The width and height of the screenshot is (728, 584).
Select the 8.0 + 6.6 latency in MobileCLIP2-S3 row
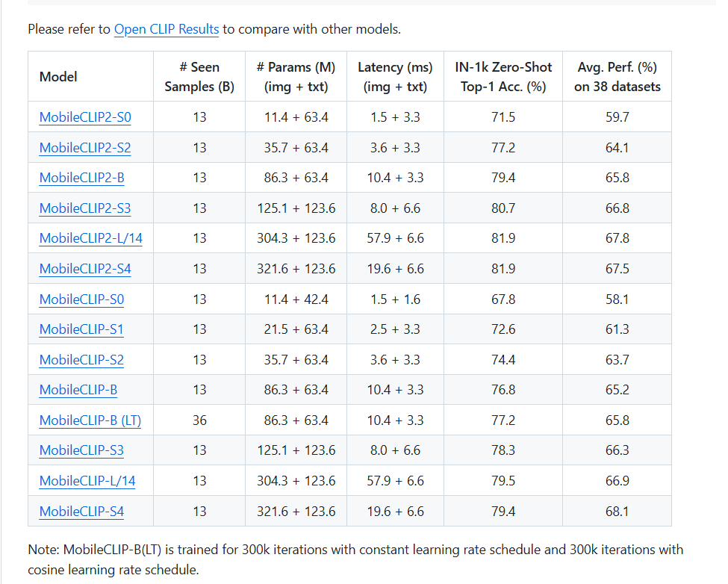395,208
